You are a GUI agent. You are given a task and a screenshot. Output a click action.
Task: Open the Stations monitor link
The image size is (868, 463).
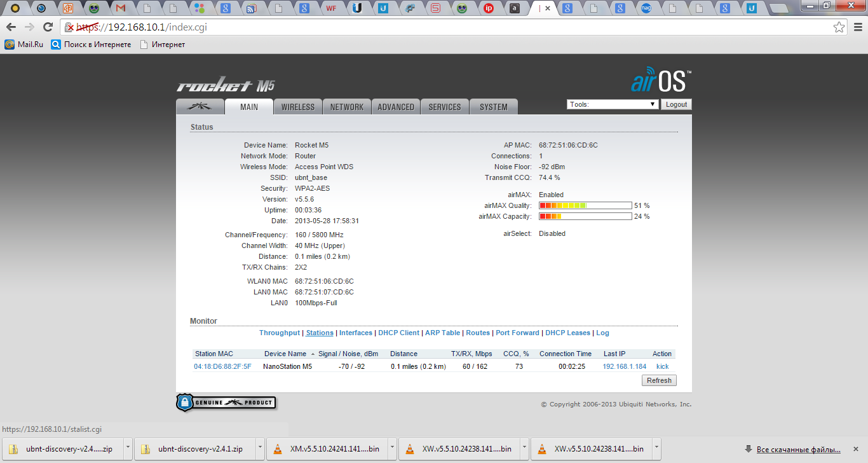(x=320, y=333)
